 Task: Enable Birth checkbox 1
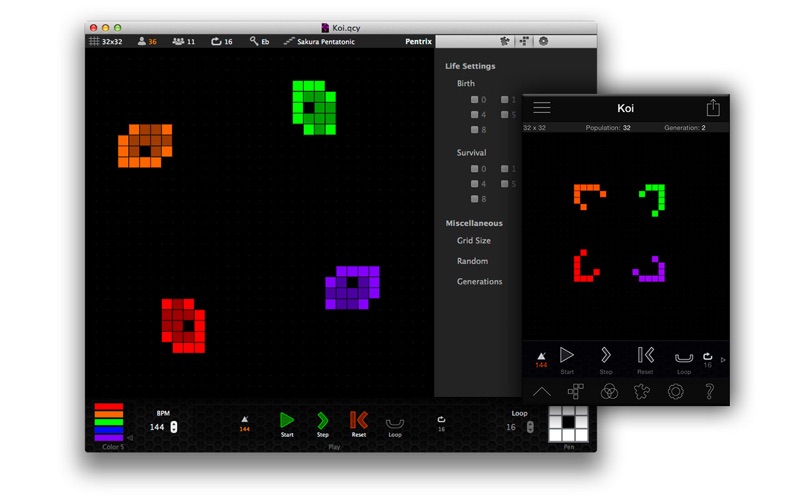(505, 99)
